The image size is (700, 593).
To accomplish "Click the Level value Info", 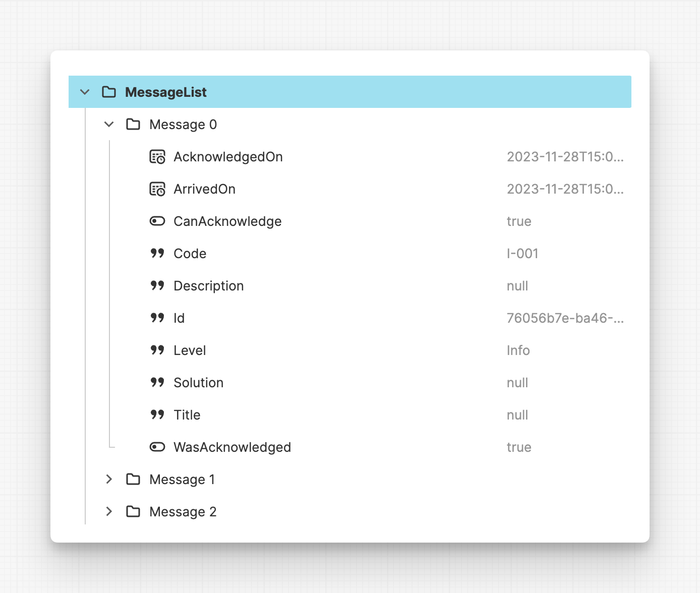I will click(x=518, y=350).
